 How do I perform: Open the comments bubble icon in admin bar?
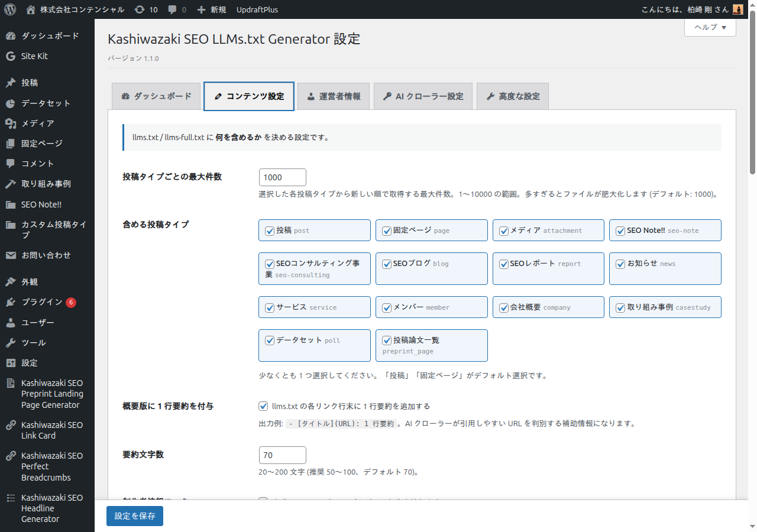click(172, 9)
